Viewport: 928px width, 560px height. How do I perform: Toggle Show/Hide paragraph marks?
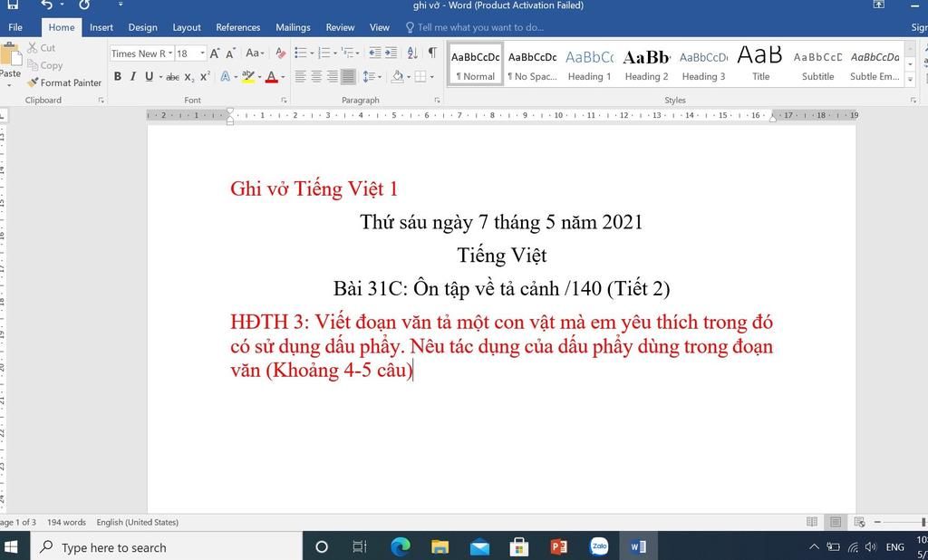click(432, 53)
